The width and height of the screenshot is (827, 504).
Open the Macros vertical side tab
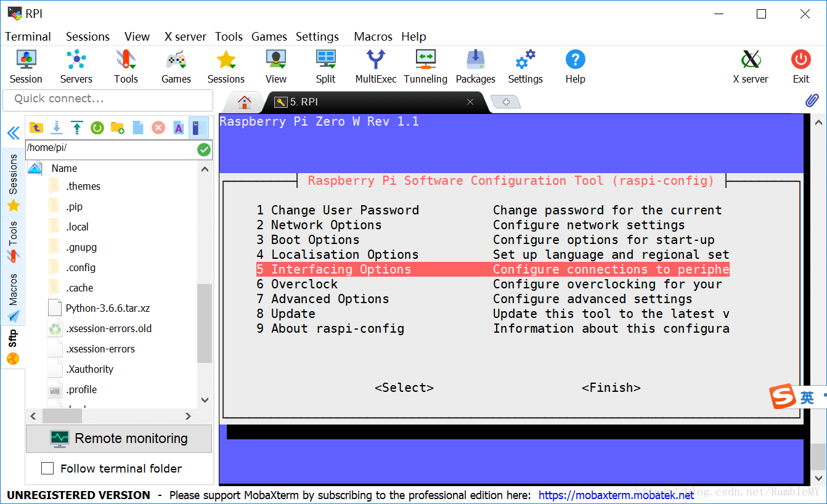click(x=13, y=297)
